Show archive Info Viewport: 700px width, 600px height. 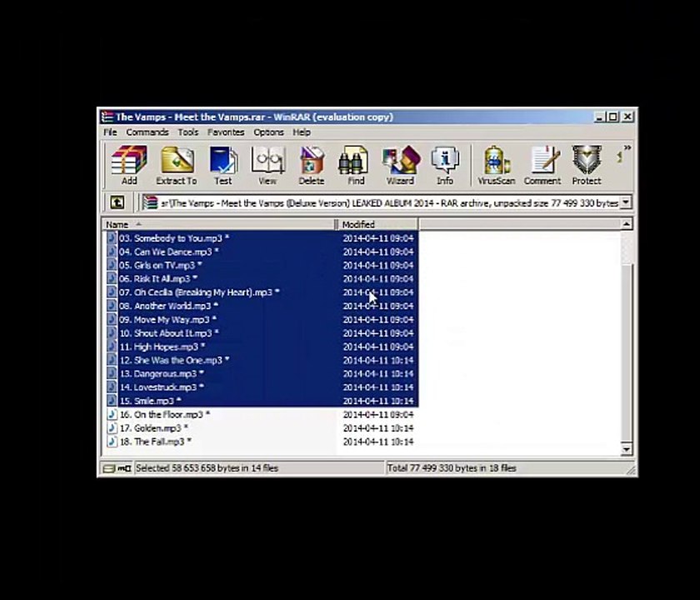point(445,165)
